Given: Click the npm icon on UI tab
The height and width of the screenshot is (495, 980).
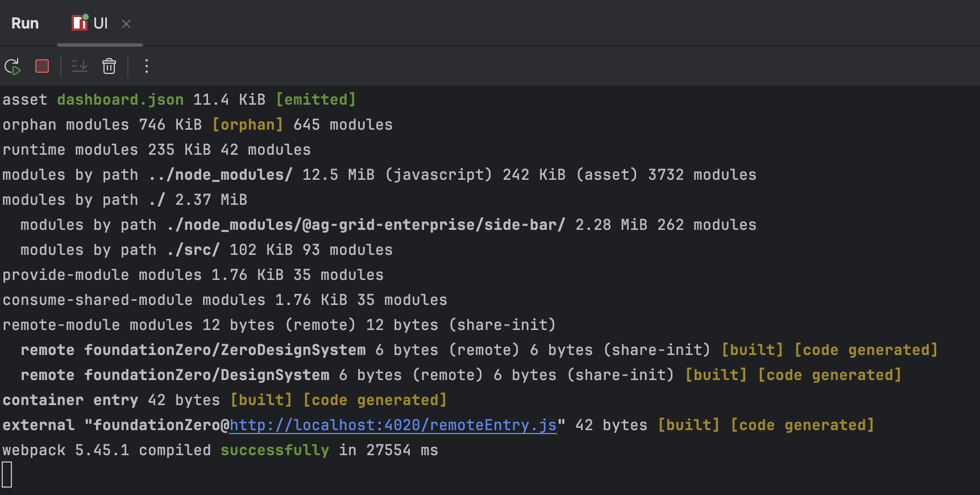Looking at the screenshot, I should (x=80, y=23).
